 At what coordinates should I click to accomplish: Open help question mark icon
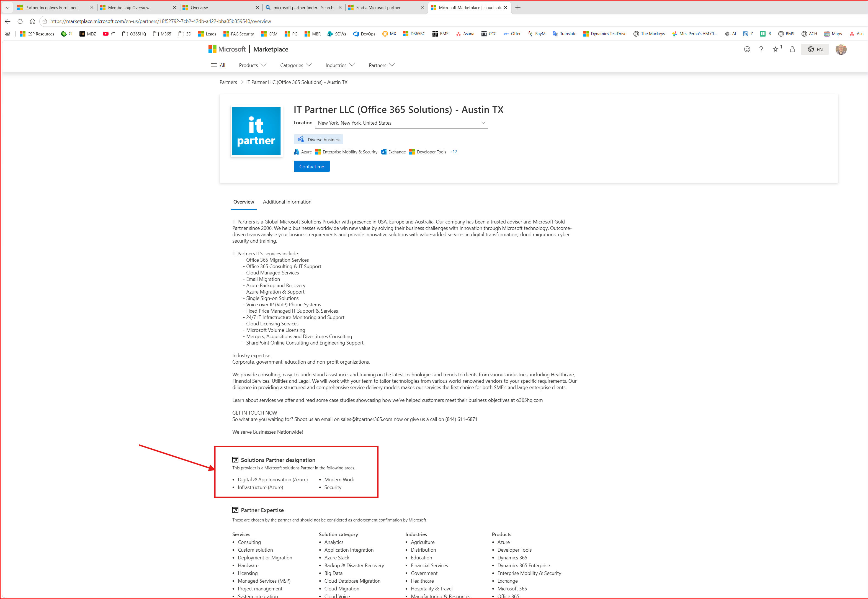tap(761, 49)
